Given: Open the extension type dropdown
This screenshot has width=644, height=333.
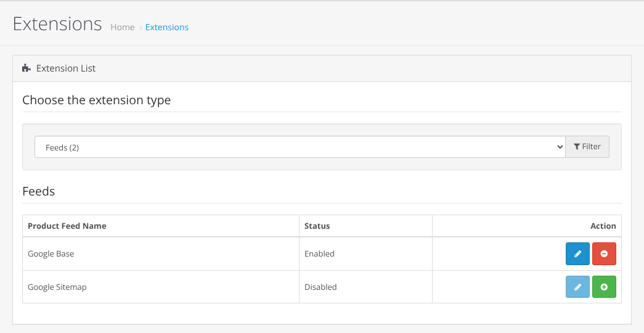Looking at the screenshot, I should pyautogui.click(x=300, y=147).
